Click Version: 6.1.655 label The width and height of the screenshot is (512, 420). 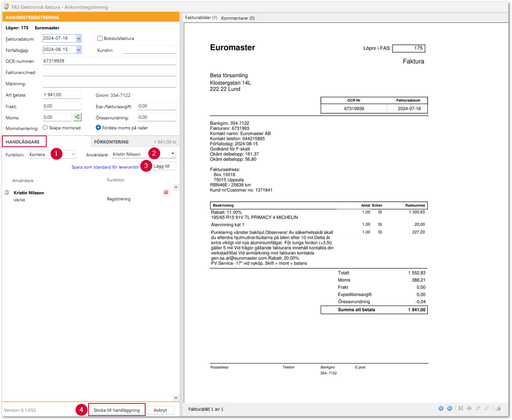20,410
